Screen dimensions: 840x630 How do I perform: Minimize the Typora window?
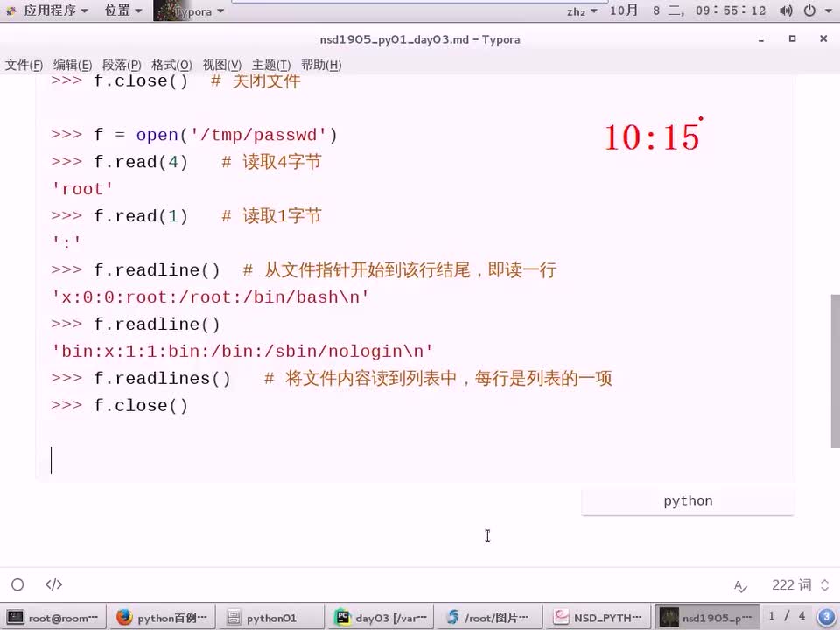760,39
